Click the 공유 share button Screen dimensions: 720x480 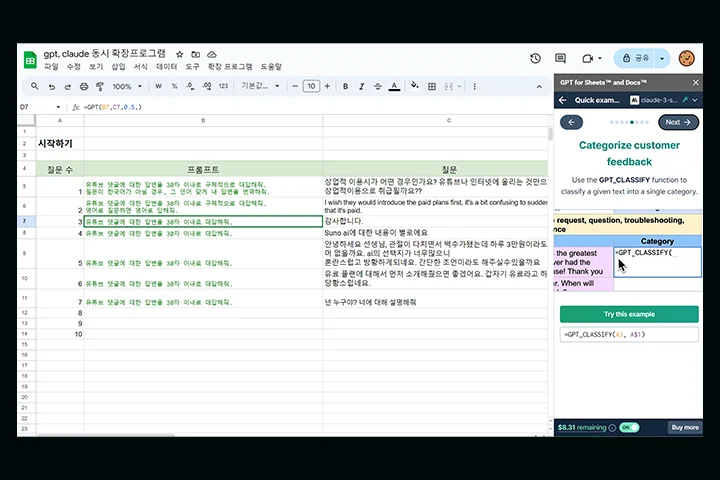(x=636, y=58)
